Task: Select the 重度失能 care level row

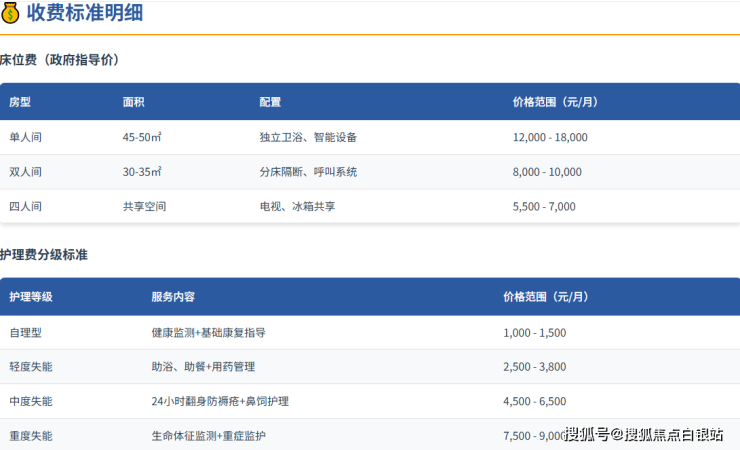Action: click(x=31, y=436)
